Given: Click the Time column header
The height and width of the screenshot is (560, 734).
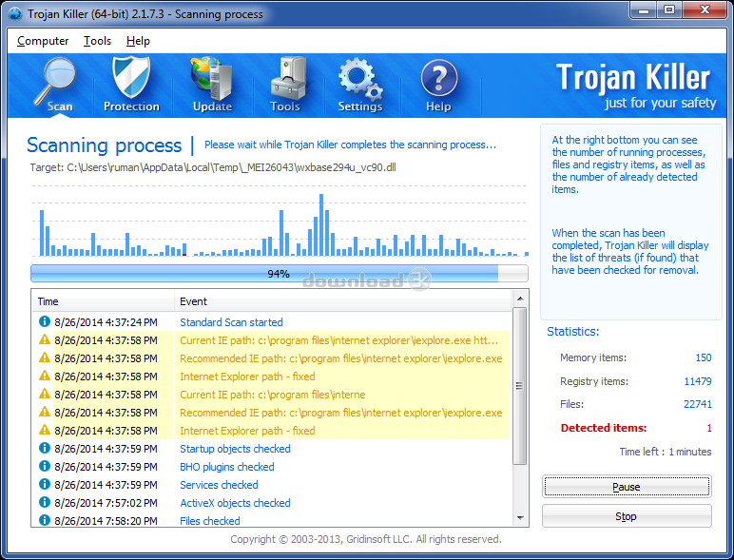Looking at the screenshot, I should click(103, 301).
